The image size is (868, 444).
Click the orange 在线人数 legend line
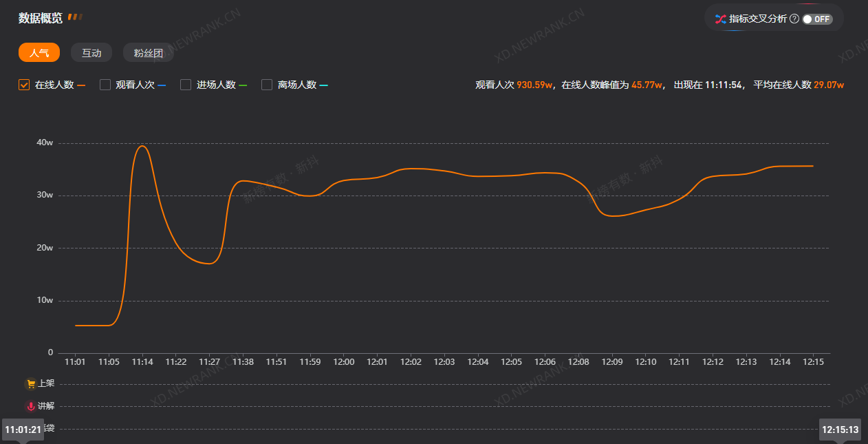click(81, 85)
